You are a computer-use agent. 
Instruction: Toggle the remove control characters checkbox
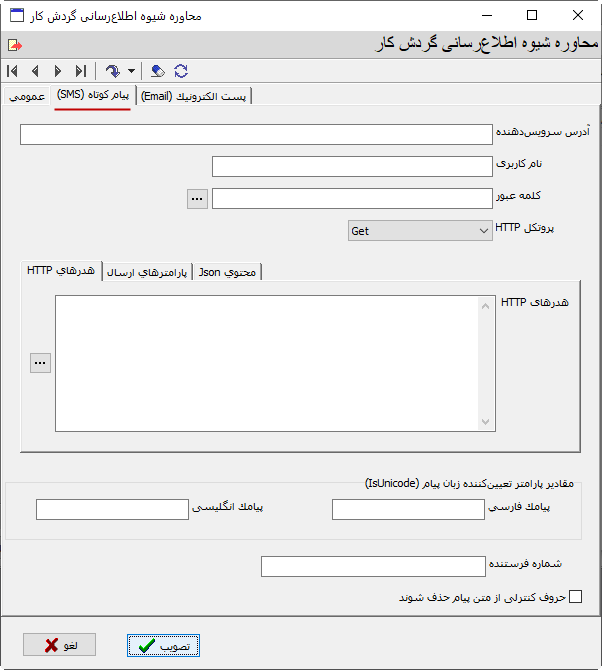click(575, 598)
